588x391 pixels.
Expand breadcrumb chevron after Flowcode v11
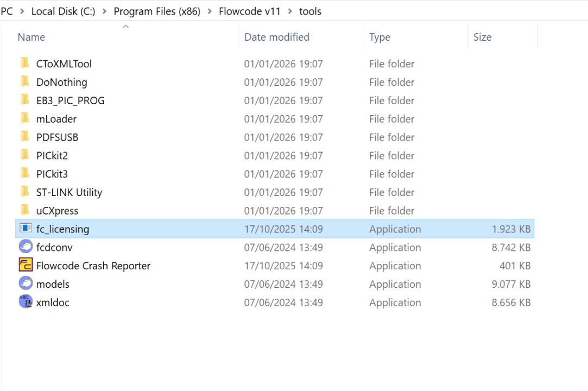point(290,11)
